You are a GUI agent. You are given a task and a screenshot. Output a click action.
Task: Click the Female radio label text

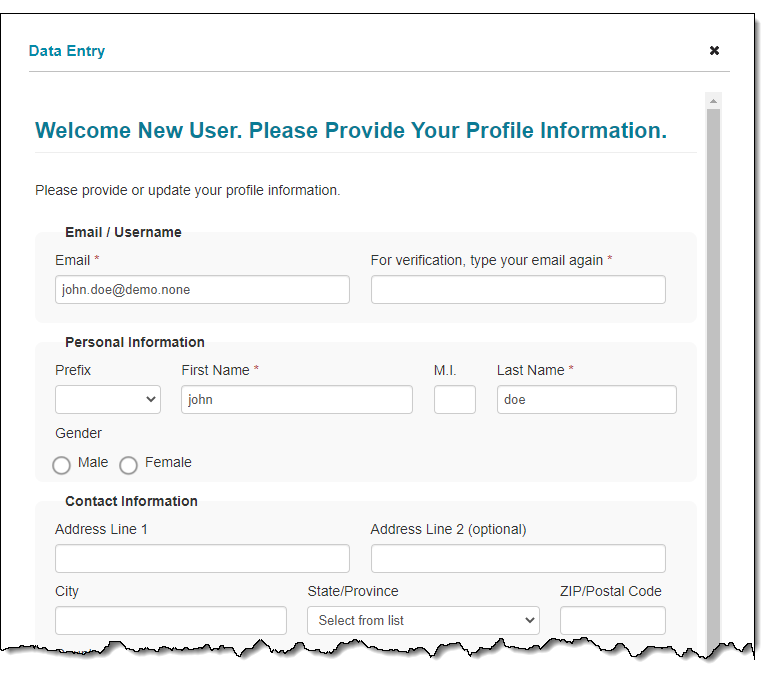(168, 463)
